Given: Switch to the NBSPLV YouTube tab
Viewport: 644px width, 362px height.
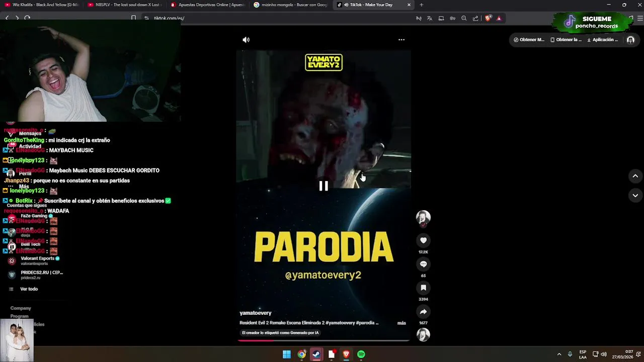Looking at the screenshot, I should point(124,5).
